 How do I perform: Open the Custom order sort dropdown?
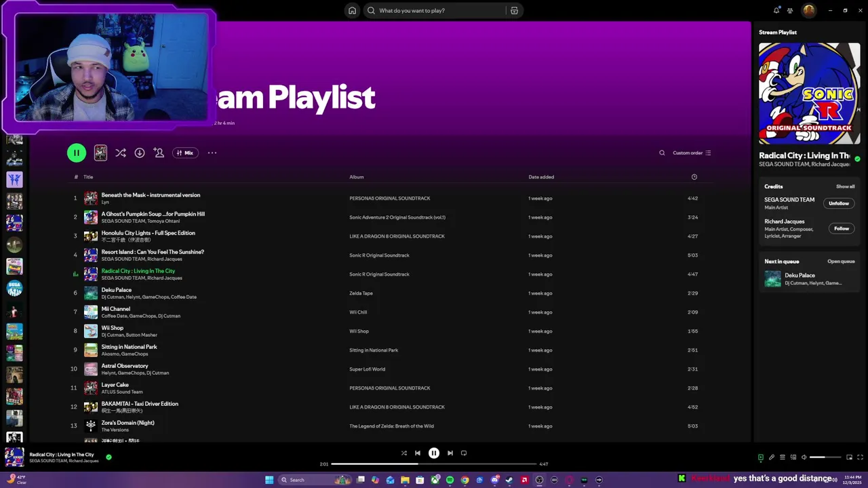692,153
